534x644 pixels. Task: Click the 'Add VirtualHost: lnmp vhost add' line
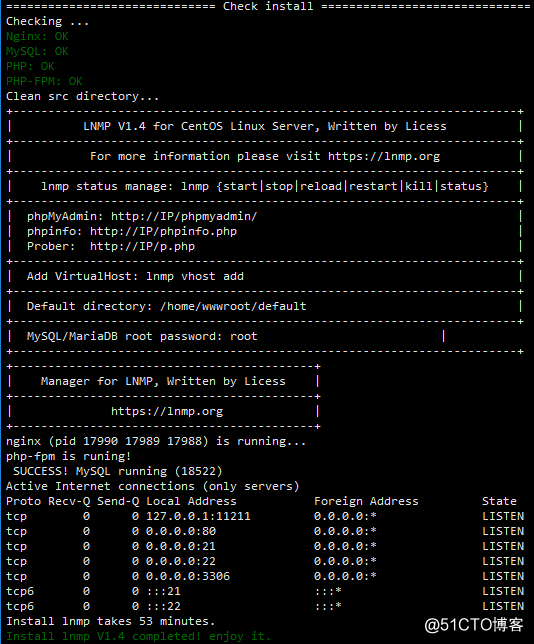(135, 276)
